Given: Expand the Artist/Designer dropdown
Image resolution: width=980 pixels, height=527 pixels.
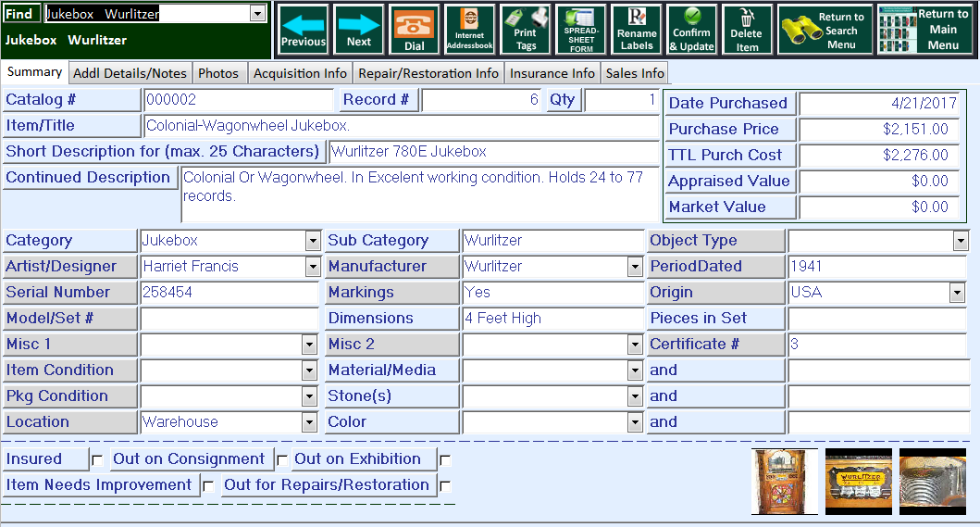Looking at the screenshot, I should click(313, 267).
